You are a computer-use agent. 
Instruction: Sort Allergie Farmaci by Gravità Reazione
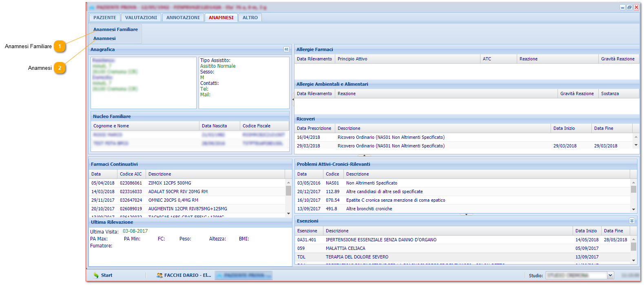click(x=619, y=59)
